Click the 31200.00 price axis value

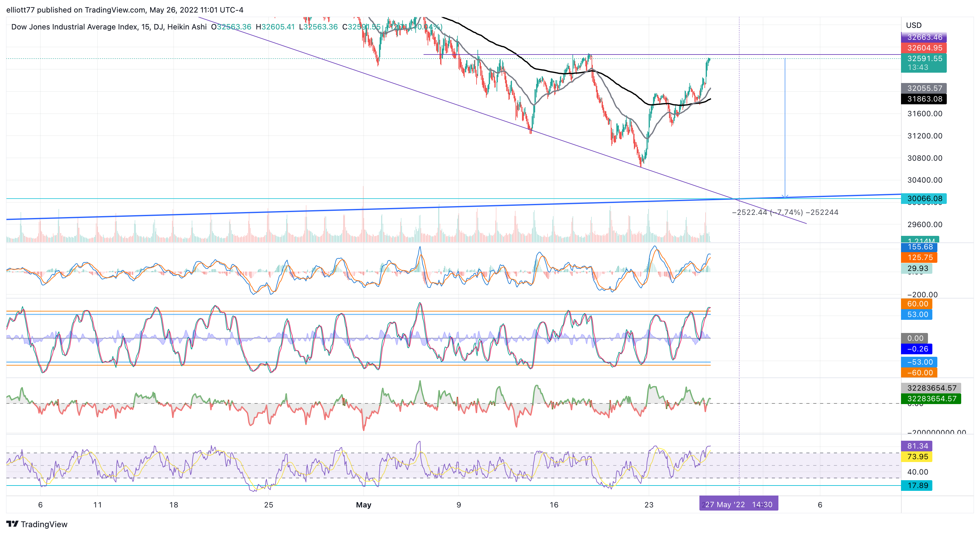coord(925,136)
